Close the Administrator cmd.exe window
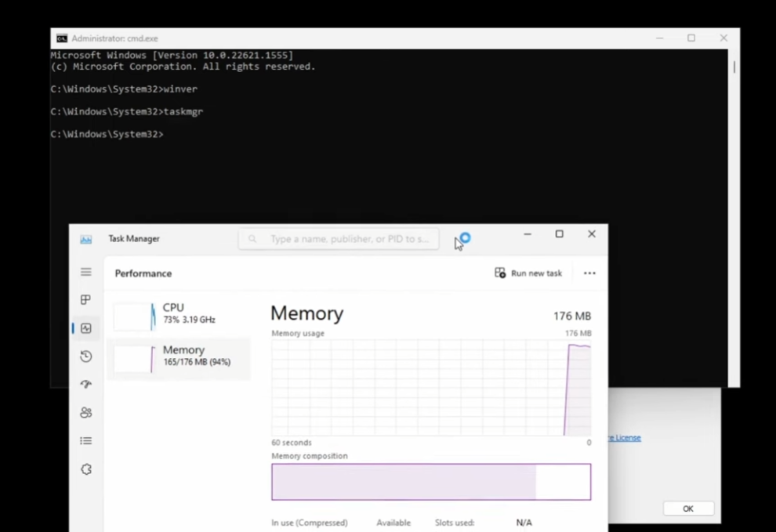The width and height of the screenshot is (776, 532). 723,38
